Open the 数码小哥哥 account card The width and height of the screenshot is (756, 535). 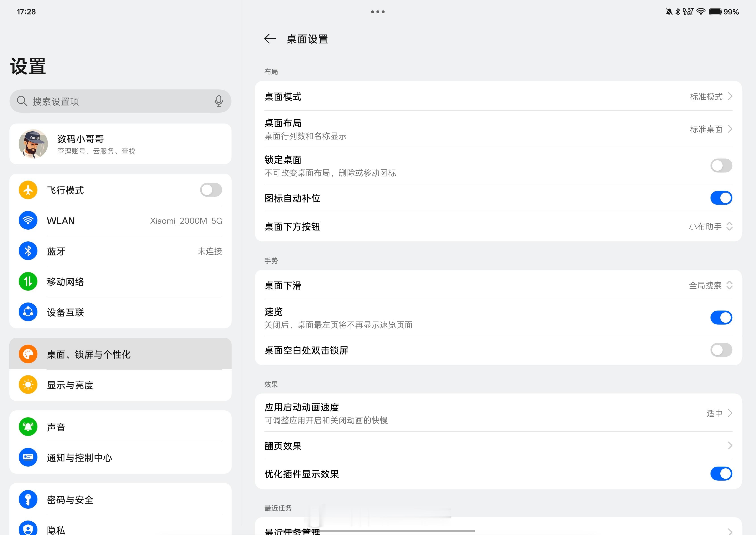tap(120, 144)
